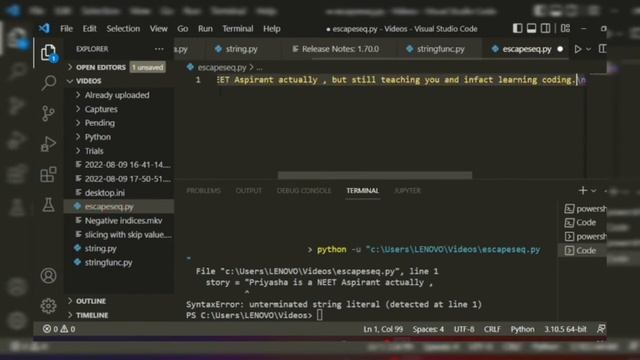Open the Run menu

[x=205, y=29]
